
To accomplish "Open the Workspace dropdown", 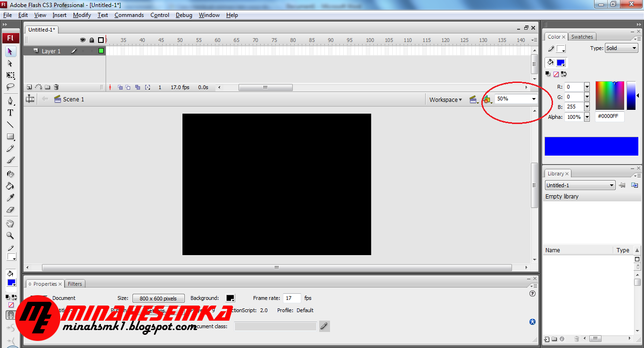I will (x=445, y=99).
